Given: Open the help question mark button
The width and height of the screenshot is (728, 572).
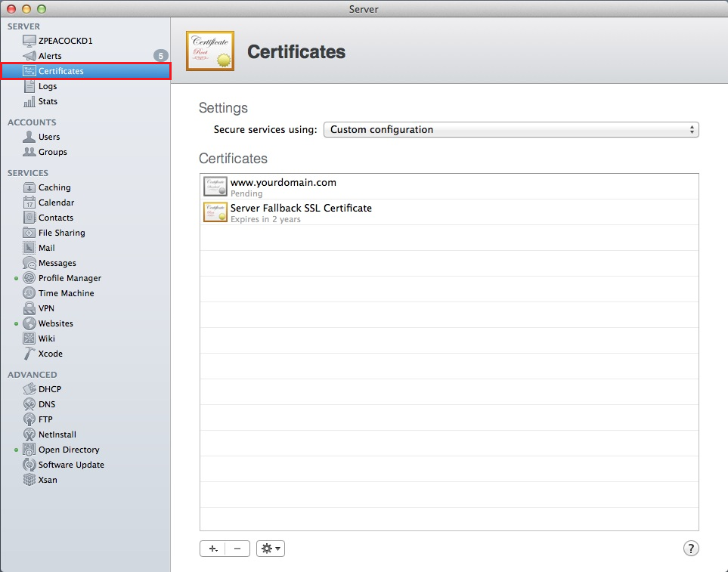Looking at the screenshot, I should click(x=691, y=549).
